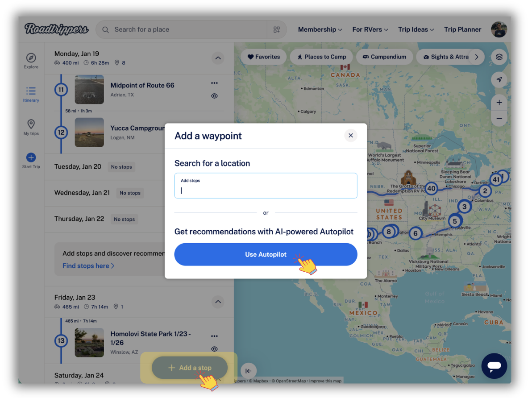The width and height of the screenshot is (532, 398).
Task: Collapse the itinerary side panel arrow
Action: click(x=248, y=371)
